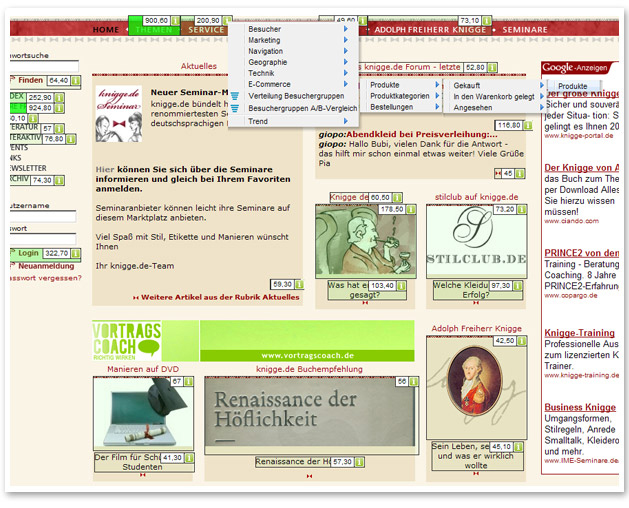Expand the Geographie submenu arrow
Viewport: 629px width, 508px height.
(x=345, y=62)
